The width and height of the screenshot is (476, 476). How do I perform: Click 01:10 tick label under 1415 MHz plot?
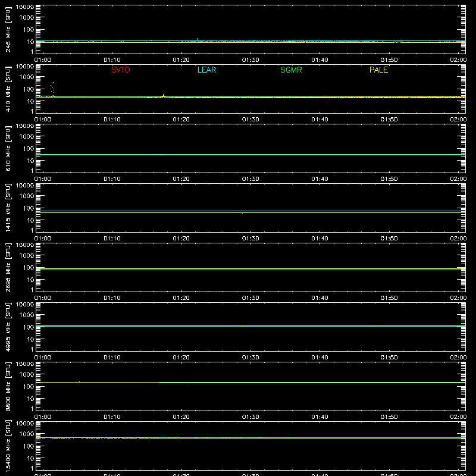click(x=112, y=239)
